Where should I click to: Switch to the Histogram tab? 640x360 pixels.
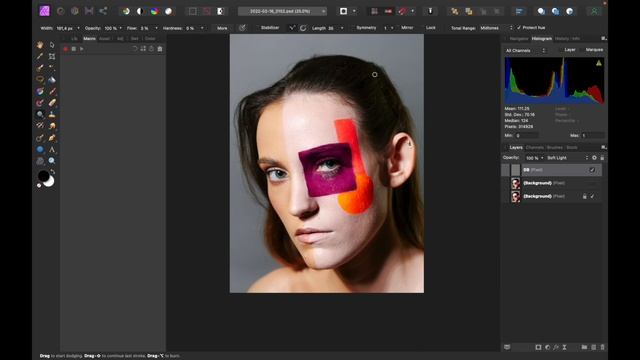(x=542, y=39)
